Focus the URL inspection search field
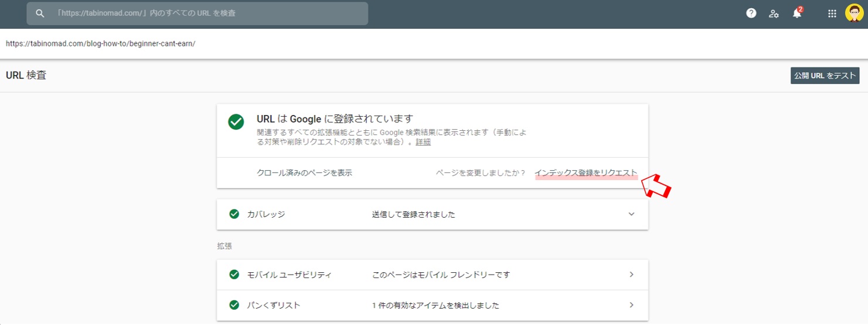The image size is (868, 325). tap(197, 13)
